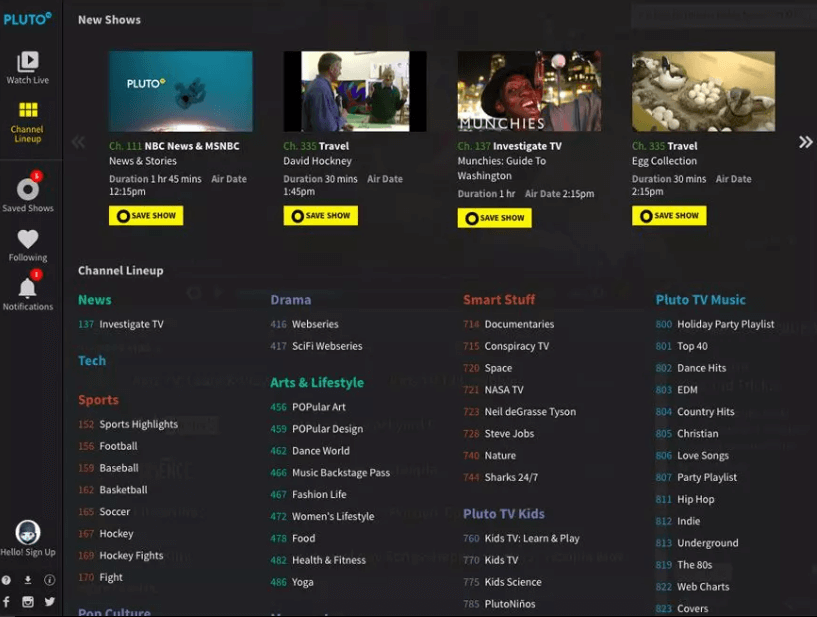Select channel 714 Documentaries
The image size is (817, 617).
tap(509, 324)
